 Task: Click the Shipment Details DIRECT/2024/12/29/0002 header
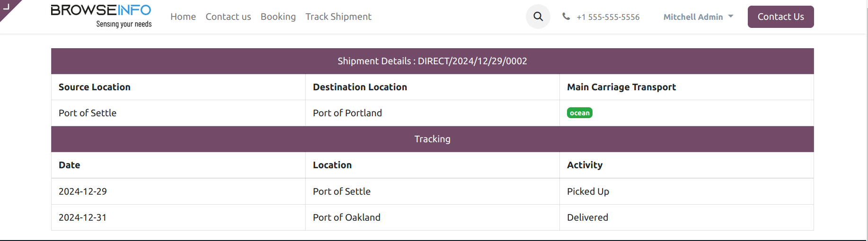(x=433, y=61)
